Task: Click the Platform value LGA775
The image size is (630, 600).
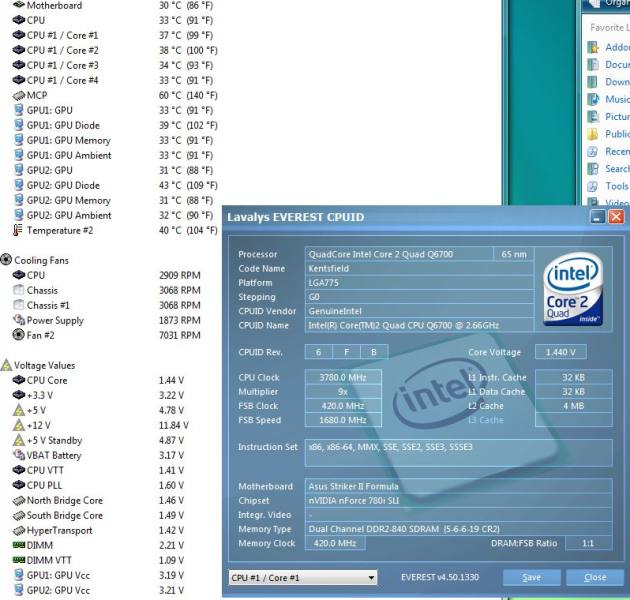Action: pos(419,283)
